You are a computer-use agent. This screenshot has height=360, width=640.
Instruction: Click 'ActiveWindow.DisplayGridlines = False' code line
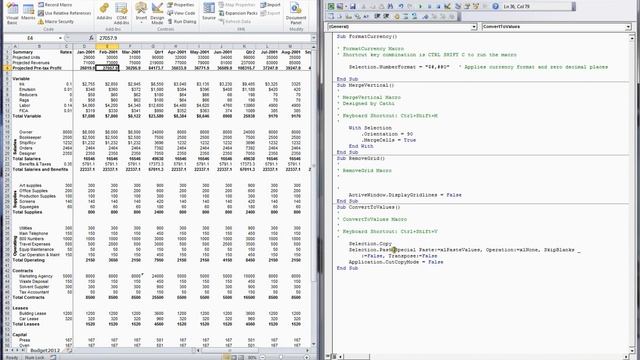405,195
